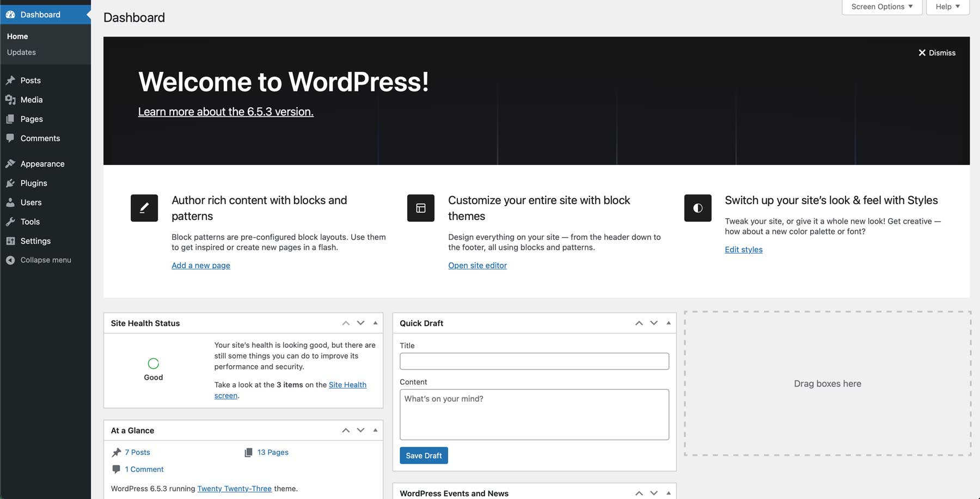Select the Posts pin icon in sidebar

(11, 80)
